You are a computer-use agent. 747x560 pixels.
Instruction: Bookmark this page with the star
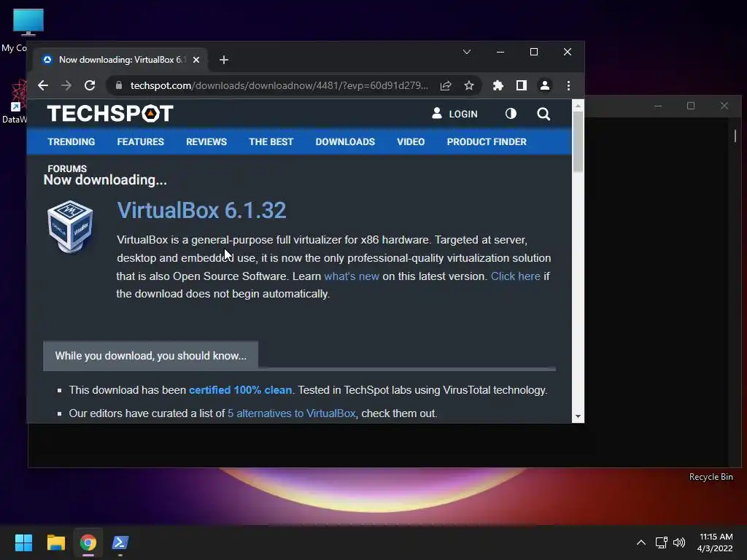coord(469,86)
